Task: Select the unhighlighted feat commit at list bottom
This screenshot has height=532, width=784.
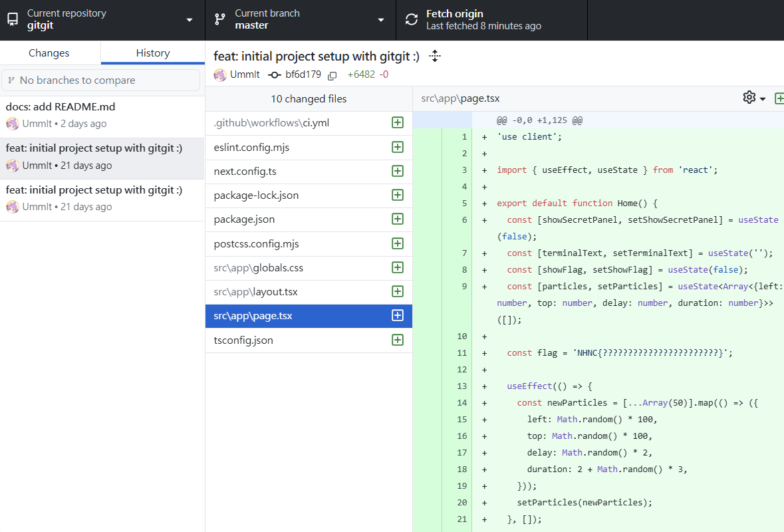Action: 102,199
